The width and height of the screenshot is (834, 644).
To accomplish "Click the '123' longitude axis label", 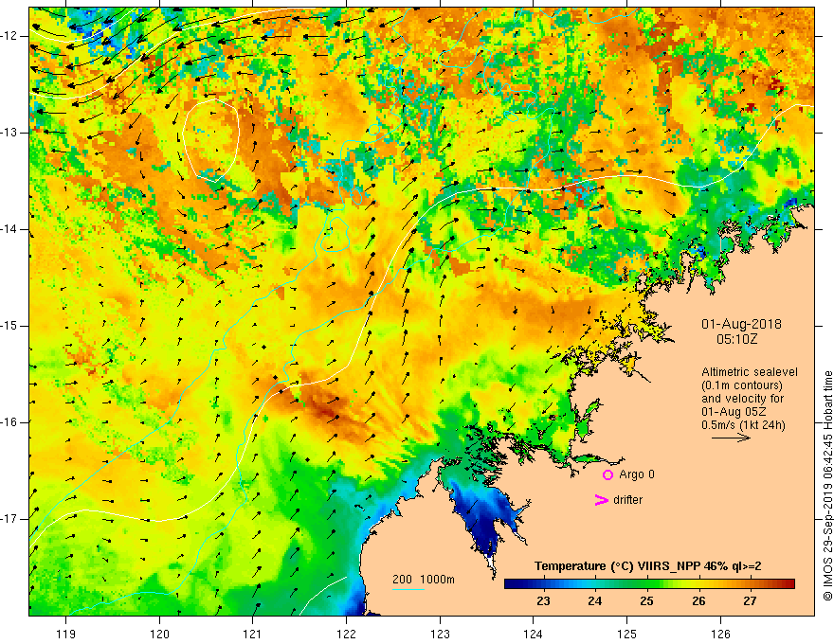I will (x=440, y=634).
